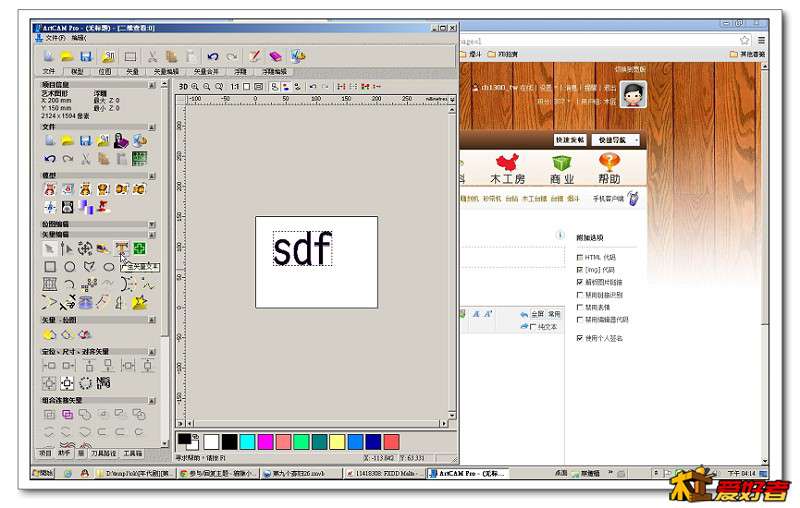This screenshot has height=508, width=800.
Task: Open the 快捷导航 dropdown in browser
Action: click(616, 140)
